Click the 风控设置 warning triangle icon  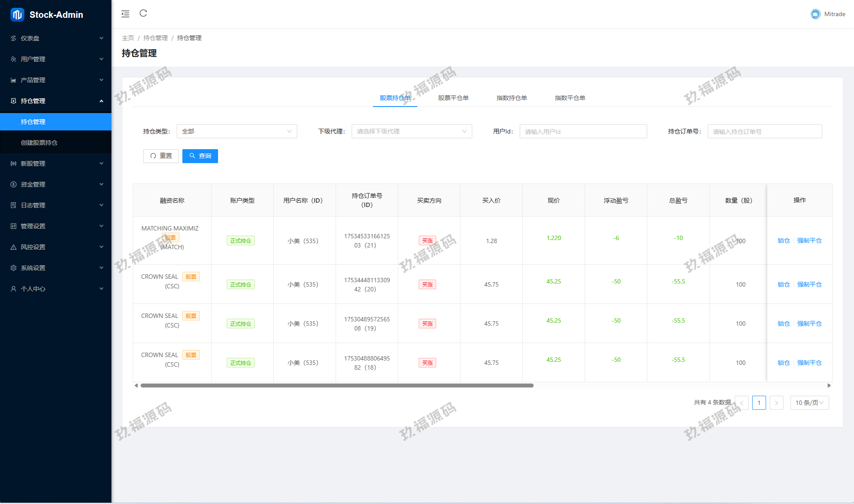[x=13, y=247]
